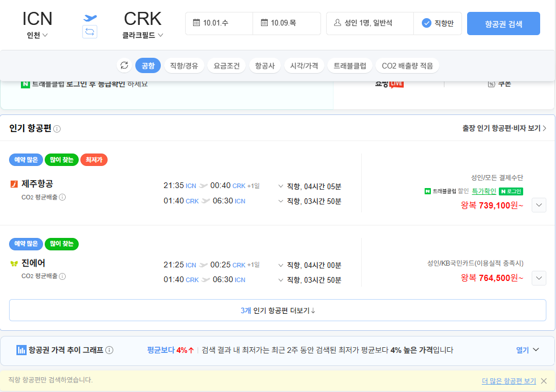Expand price trend graph with 열기
Image resolution: width=556 pixels, height=392 pixels.
coord(527,350)
